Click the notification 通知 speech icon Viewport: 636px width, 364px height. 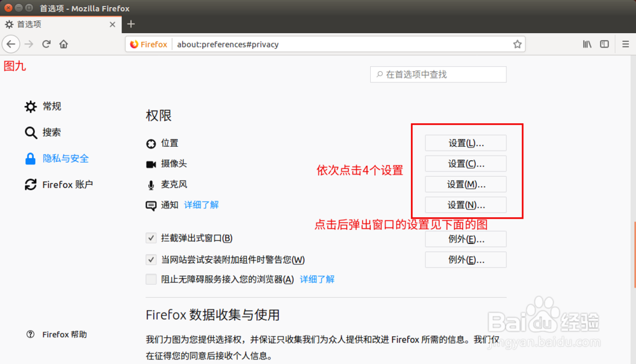151,206
